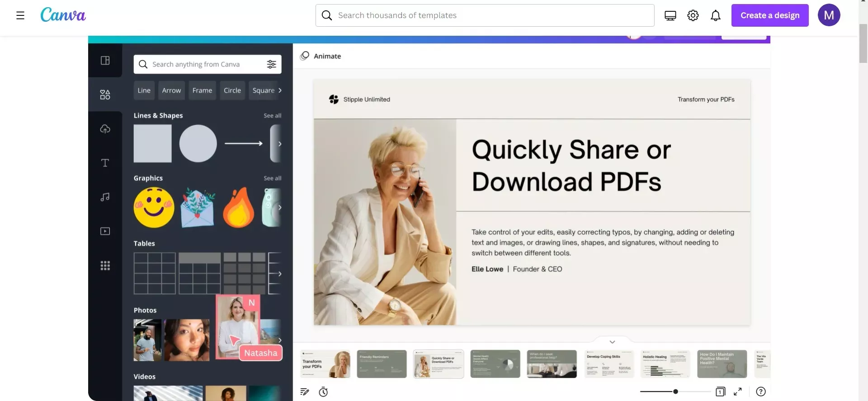The height and width of the screenshot is (401, 868).
Task: Show more element category chips
Action: (x=280, y=91)
